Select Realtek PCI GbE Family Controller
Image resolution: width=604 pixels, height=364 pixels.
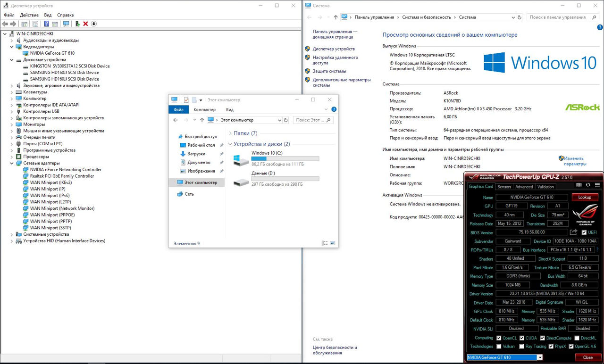62,176
